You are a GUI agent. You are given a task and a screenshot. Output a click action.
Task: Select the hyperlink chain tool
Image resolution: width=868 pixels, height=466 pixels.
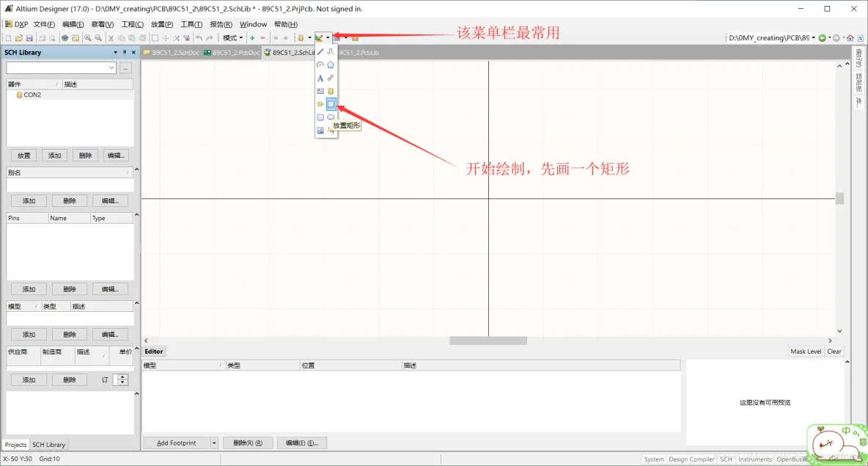pos(331,78)
